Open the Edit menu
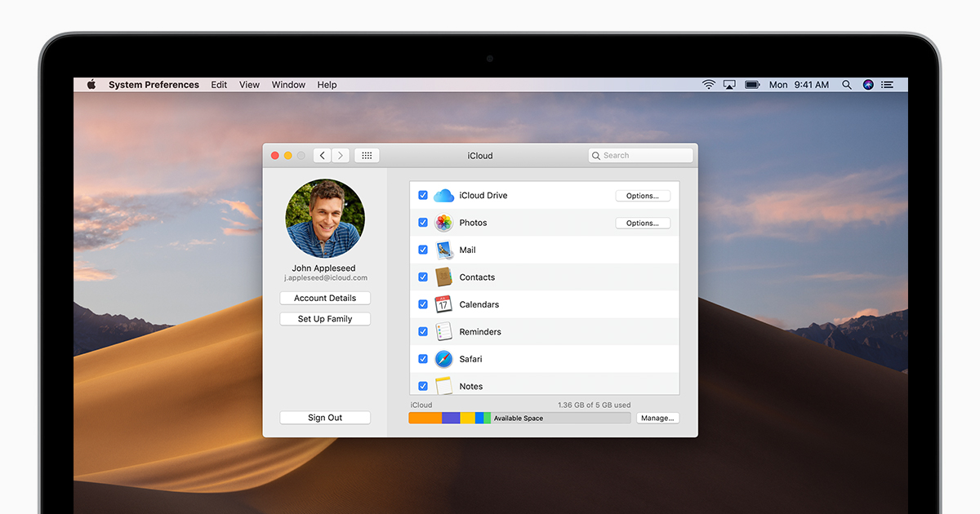The height and width of the screenshot is (514, 980). click(x=219, y=85)
